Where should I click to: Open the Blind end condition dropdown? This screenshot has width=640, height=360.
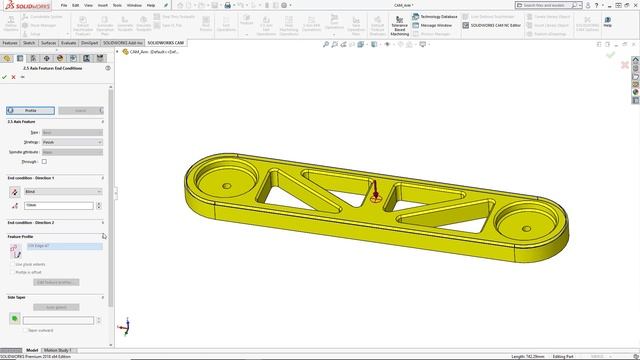coord(63,191)
